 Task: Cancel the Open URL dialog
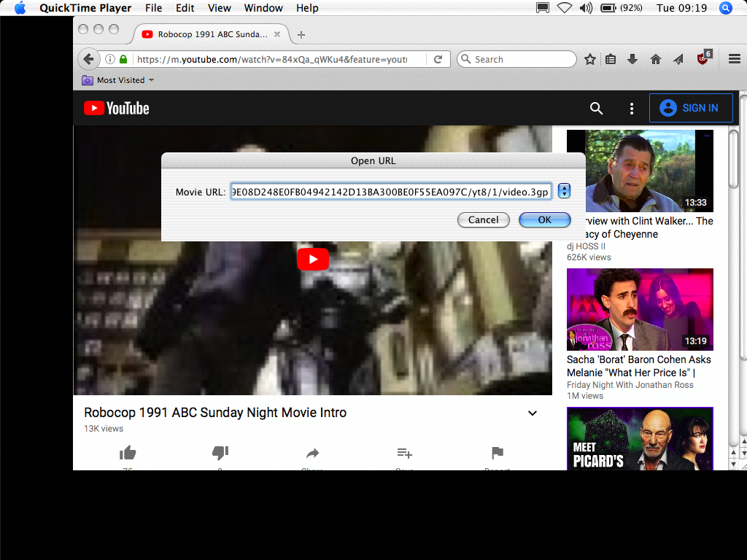tap(483, 219)
